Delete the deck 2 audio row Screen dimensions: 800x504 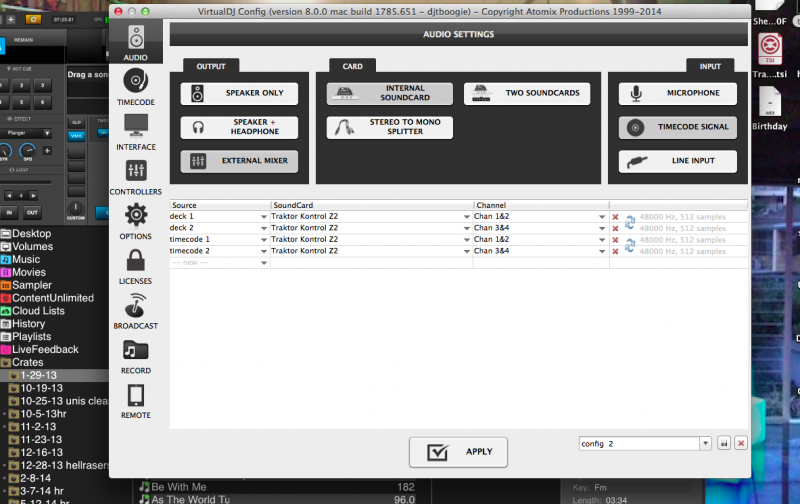pos(615,229)
